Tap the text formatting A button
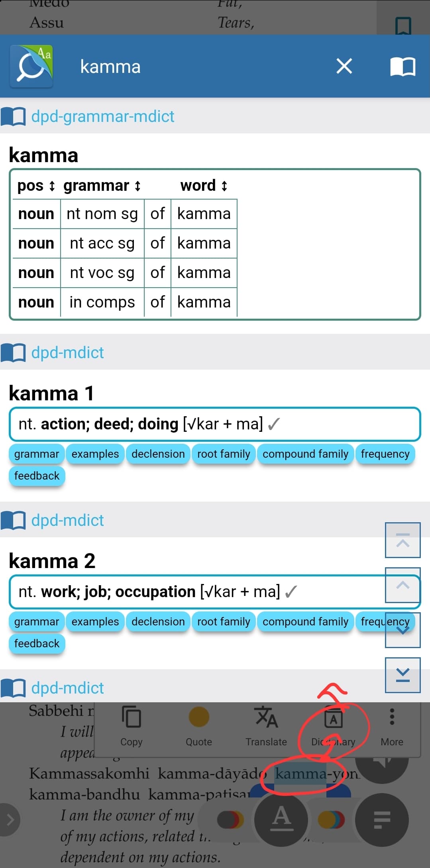The image size is (430, 868). click(x=281, y=819)
